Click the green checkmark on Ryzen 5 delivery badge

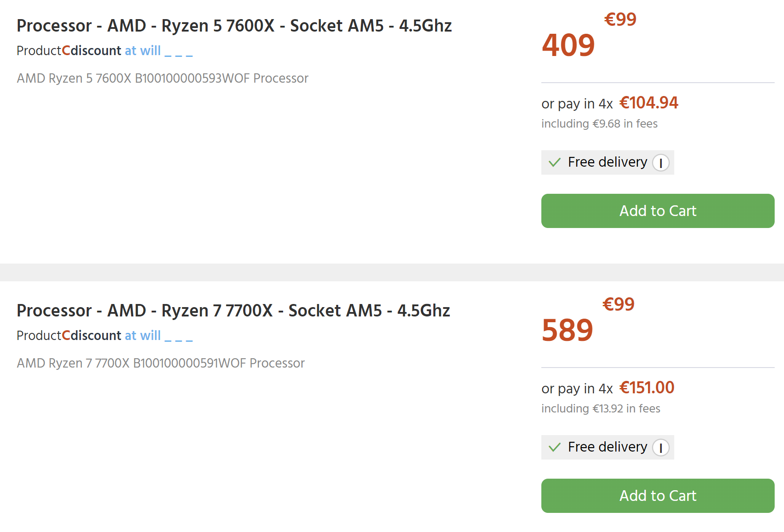555,162
